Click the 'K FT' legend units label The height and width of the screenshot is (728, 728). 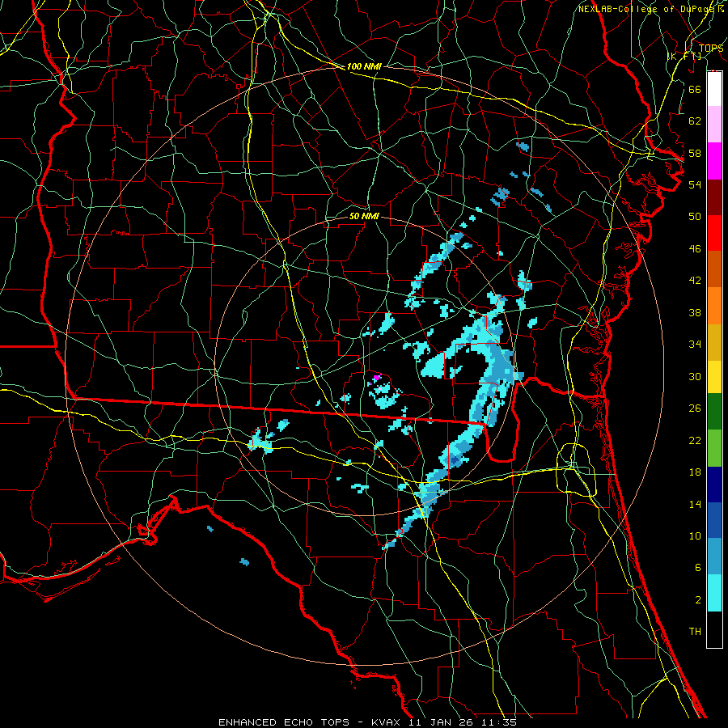coord(684,56)
